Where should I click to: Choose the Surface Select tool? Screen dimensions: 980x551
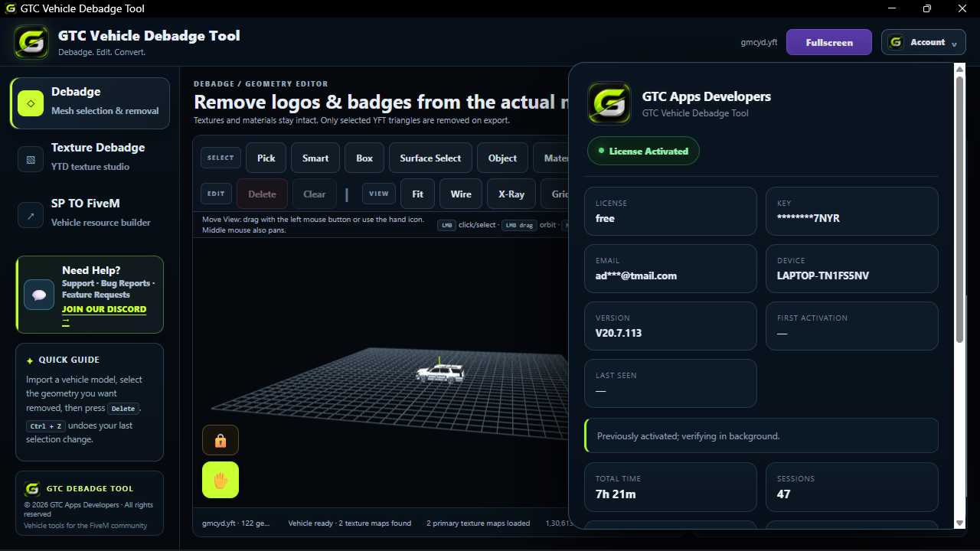tap(430, 158)
